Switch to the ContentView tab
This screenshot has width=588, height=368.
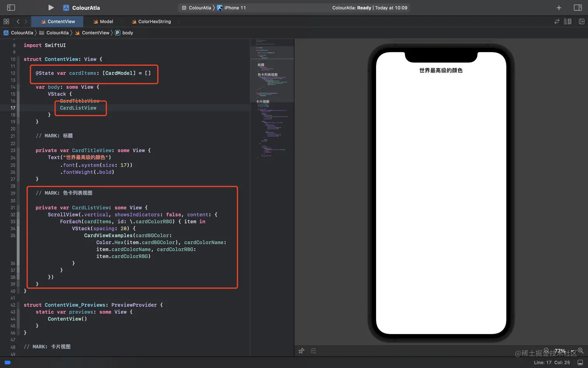click(x=58, y=21)
